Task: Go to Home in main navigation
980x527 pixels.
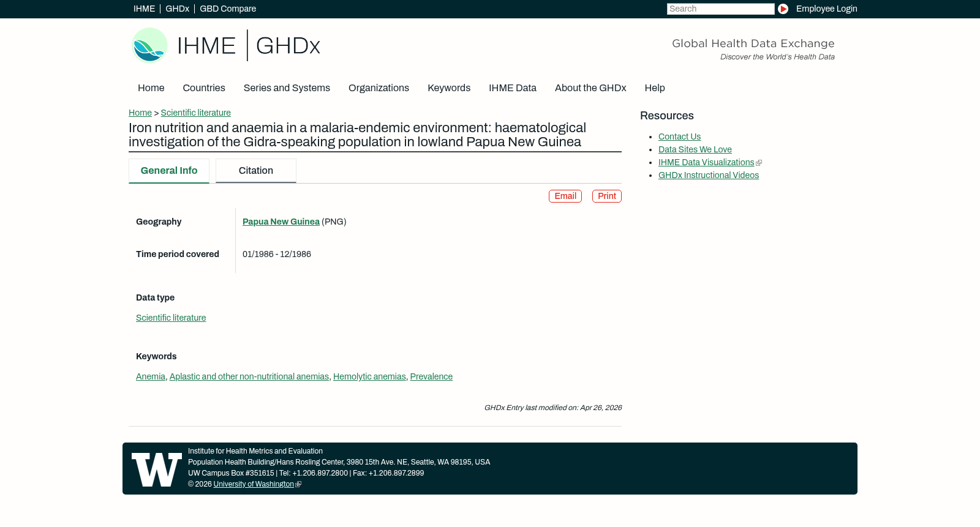Action: 151,88
